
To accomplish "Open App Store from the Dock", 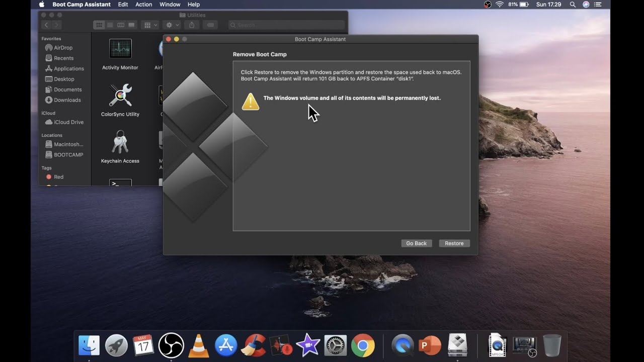I will (226, 345).
